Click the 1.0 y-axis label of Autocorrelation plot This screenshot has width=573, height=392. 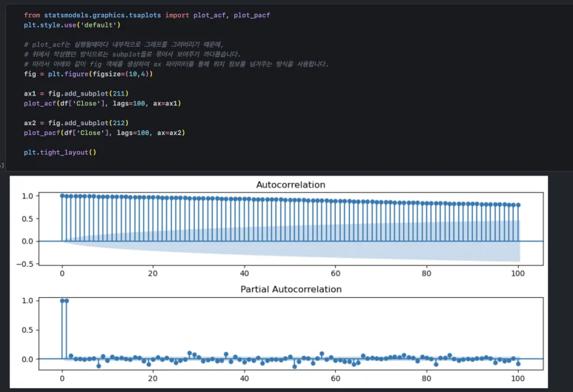(27, 196)
